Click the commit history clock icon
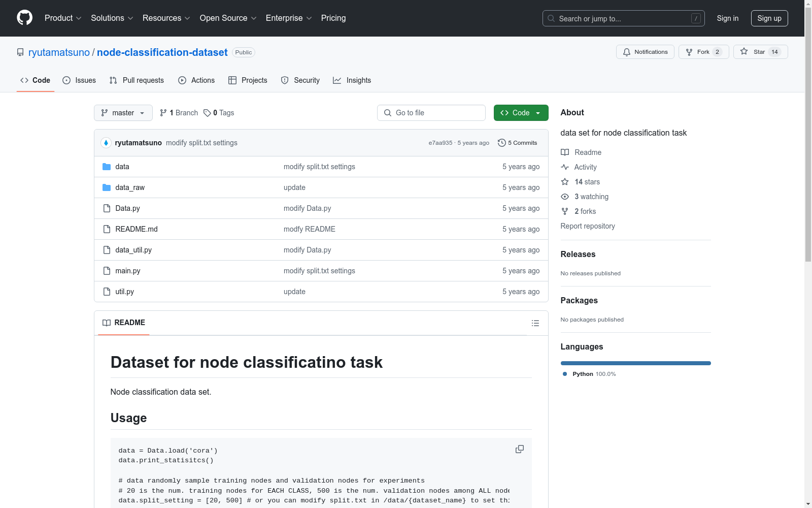This screenshot has width=812, height=508. pos(502,143)
